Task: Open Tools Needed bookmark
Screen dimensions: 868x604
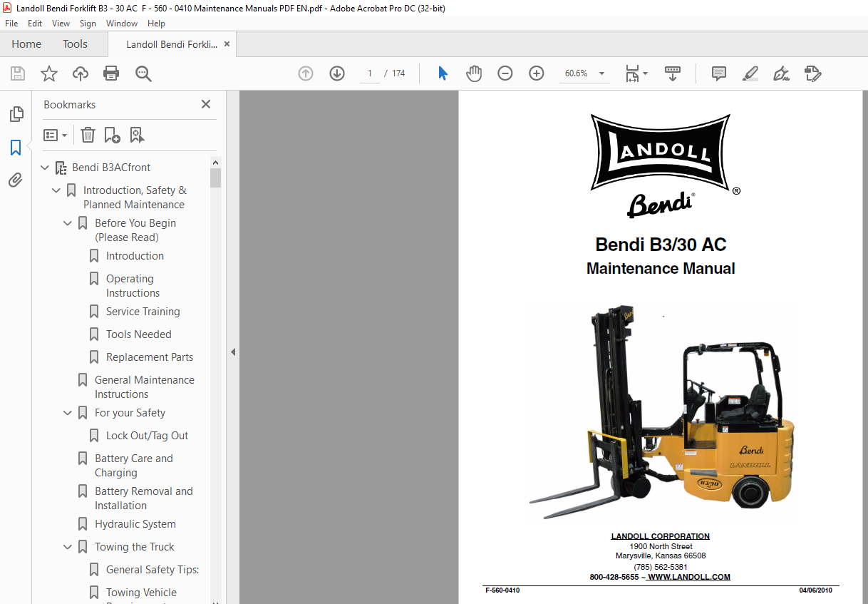Action: pos(138,334)
